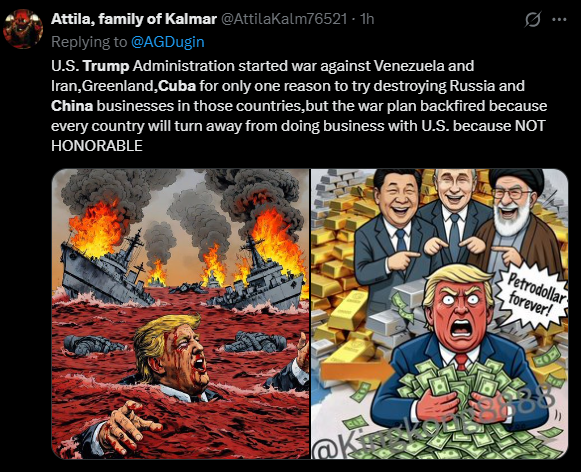Open the @AGDugin profile link

[167, 41]
